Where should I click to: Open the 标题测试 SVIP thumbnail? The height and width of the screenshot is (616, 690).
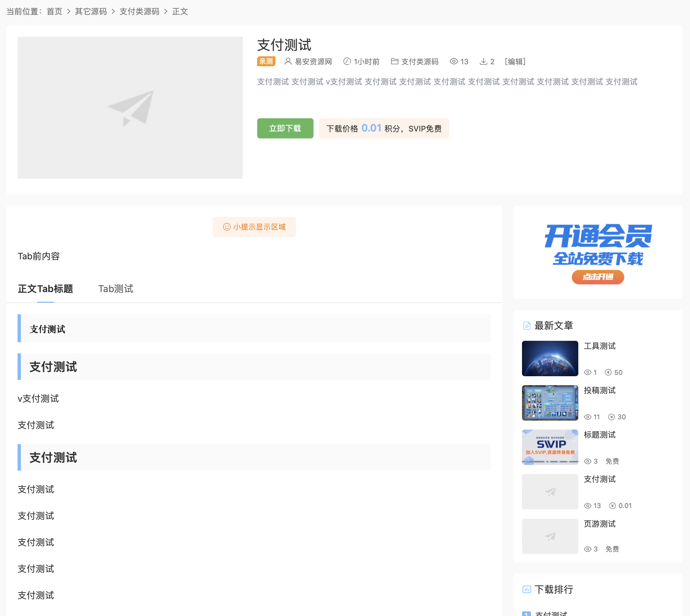pos(550,447)
